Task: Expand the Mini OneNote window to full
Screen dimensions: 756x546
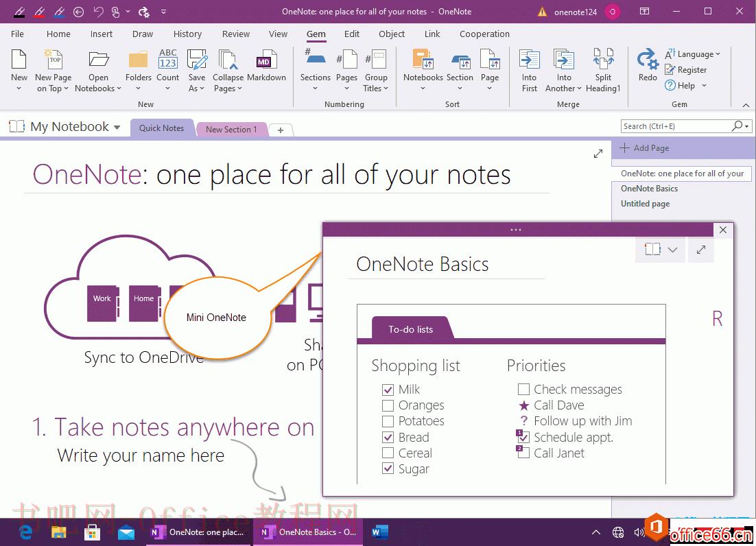Action: pyautogui.click(x=701, y=250)
